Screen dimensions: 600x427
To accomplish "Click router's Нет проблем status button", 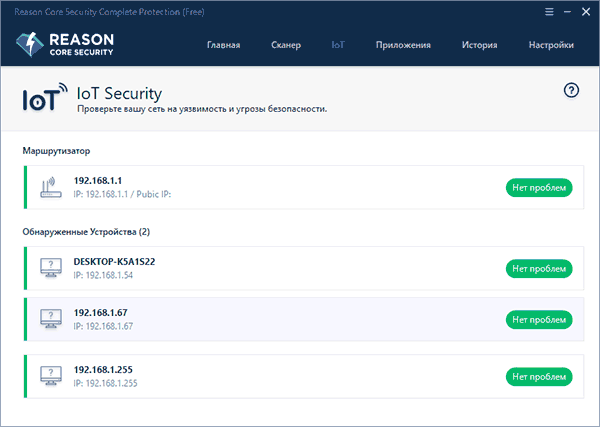I will (x=539, y=187).
